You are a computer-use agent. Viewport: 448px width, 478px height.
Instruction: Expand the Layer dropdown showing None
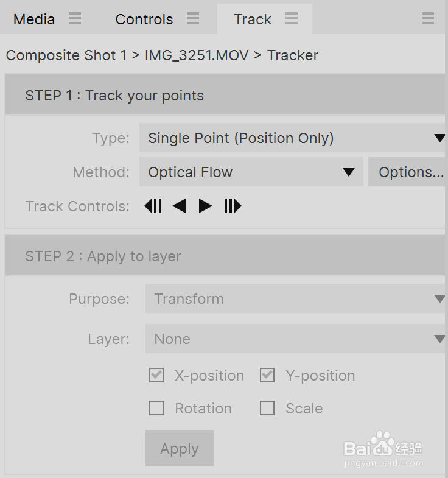pyautogui.click(x=296, y=339)
